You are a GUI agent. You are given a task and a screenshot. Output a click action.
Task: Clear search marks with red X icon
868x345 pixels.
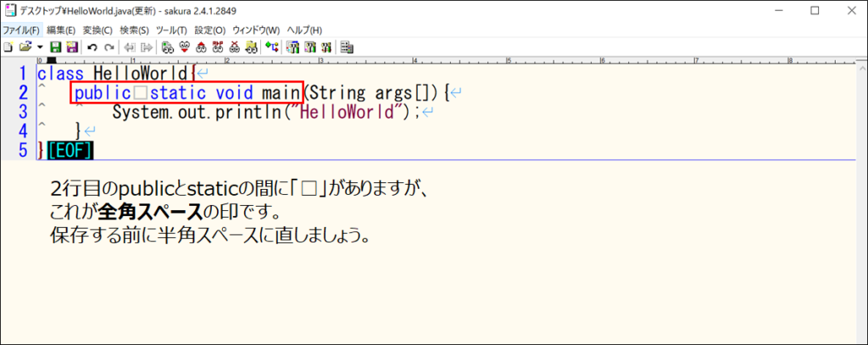(234, 47)
